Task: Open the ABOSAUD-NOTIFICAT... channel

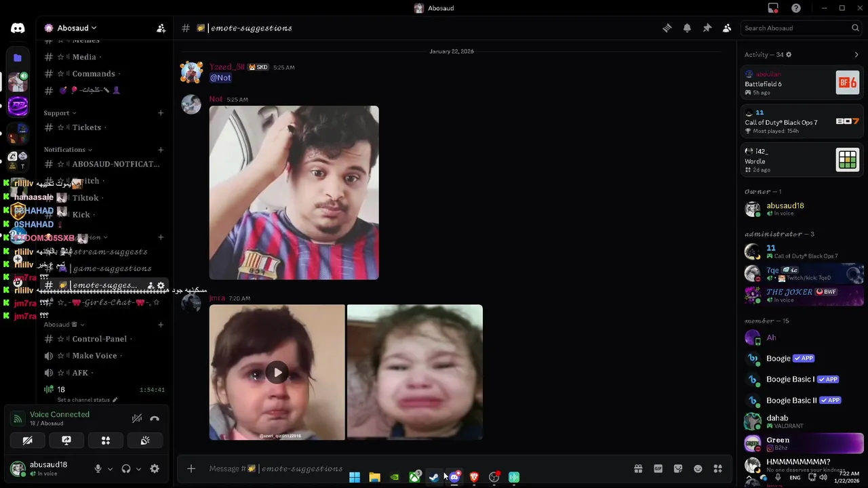Action: [103, 164]
